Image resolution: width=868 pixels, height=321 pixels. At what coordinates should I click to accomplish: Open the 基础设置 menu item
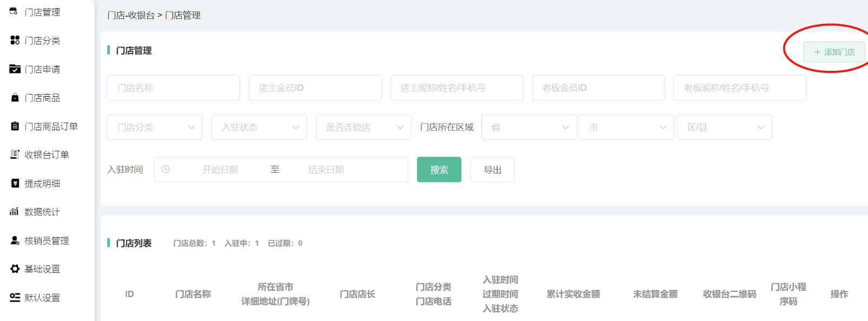(42, 269)
